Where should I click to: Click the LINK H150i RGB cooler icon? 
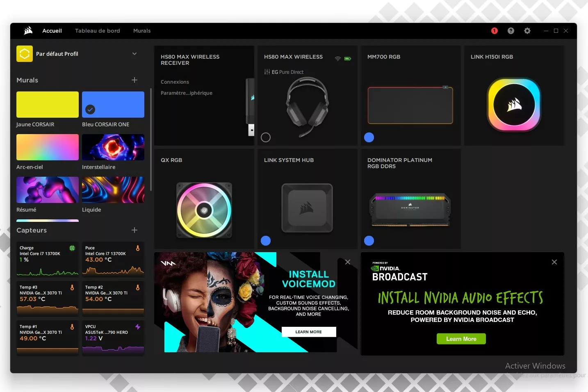(x=514, y=105)
